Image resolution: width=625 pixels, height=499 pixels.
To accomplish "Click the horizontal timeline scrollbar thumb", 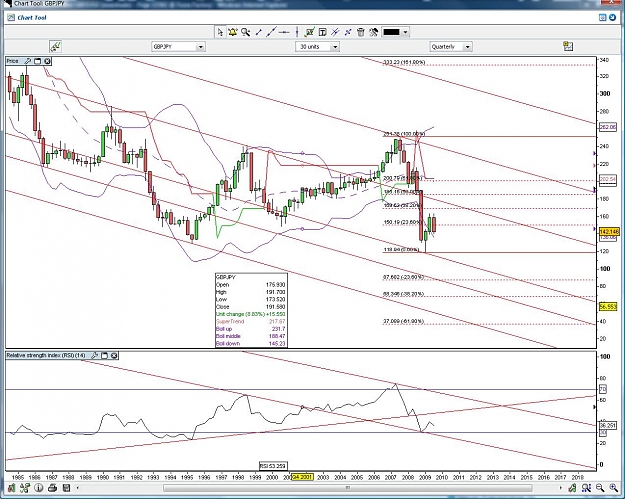I will click(348, 487).
